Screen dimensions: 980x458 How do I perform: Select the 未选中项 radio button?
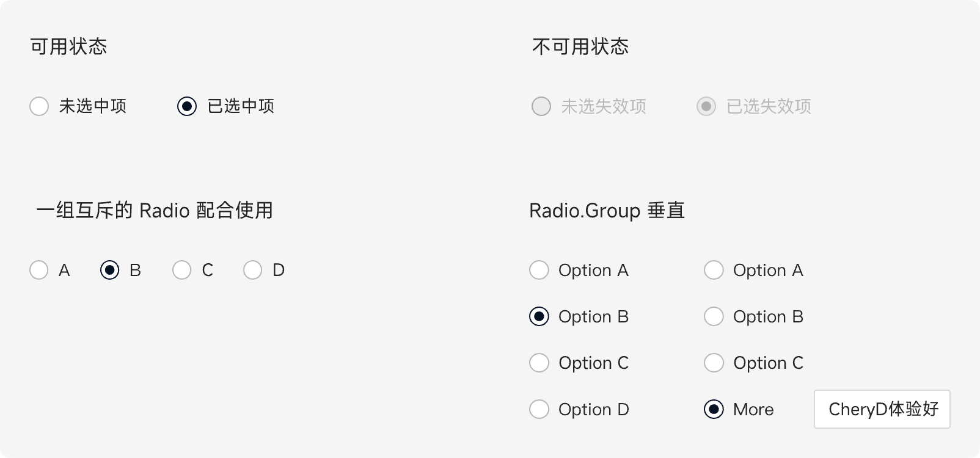pyautogui.click(x=39, y=106)
